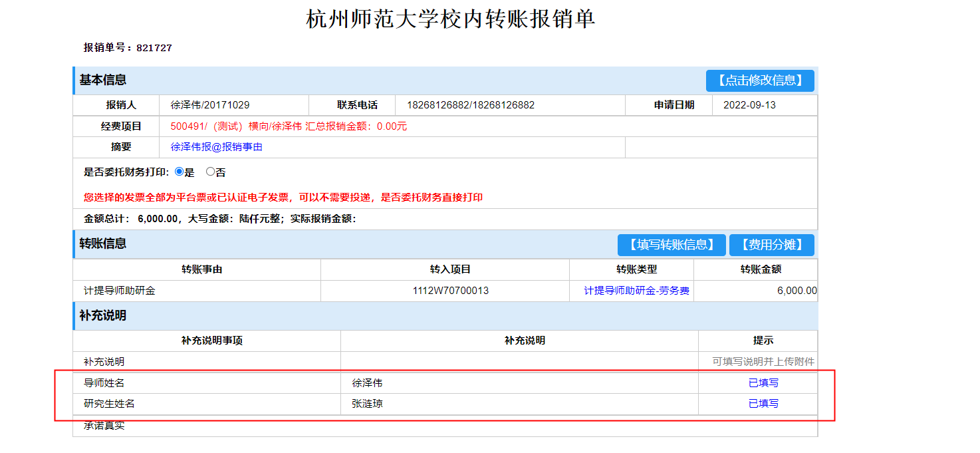Click the 【费用分摊】 button

tap(772, 245)
